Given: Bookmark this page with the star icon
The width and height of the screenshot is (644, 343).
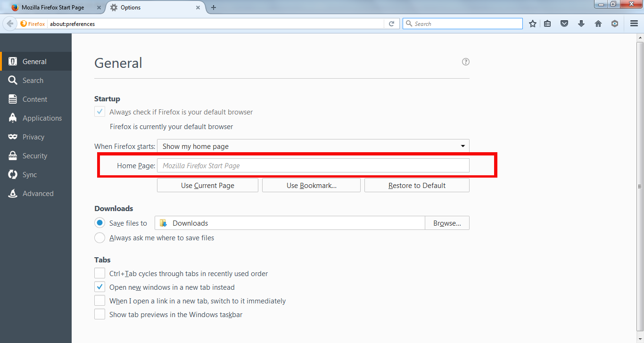Looking at the screenshot, I should coord(533,24).
